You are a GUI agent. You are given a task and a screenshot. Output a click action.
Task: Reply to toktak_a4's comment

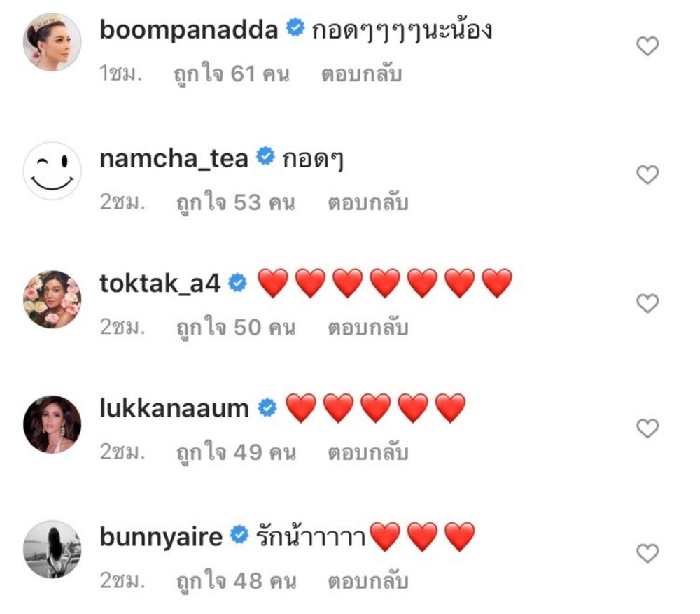tap(368, 328)
